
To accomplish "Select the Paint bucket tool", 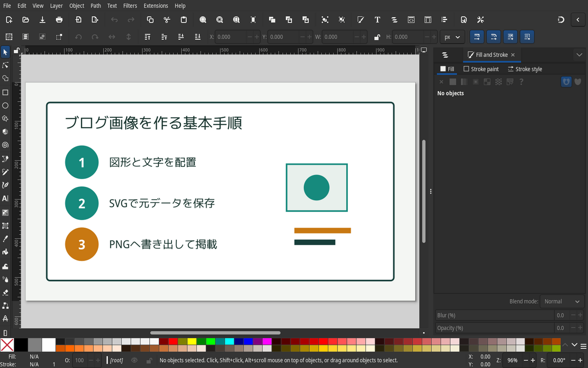I will click(x=5, y=252).
